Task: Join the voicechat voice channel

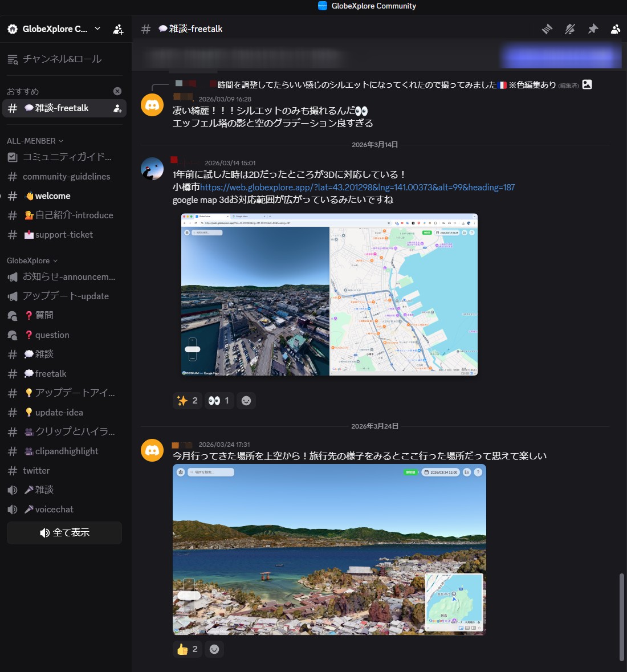Action: coord(64,509)
